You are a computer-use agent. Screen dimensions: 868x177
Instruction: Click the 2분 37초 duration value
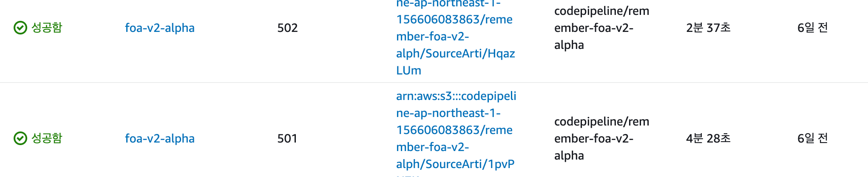pos(708,28)
